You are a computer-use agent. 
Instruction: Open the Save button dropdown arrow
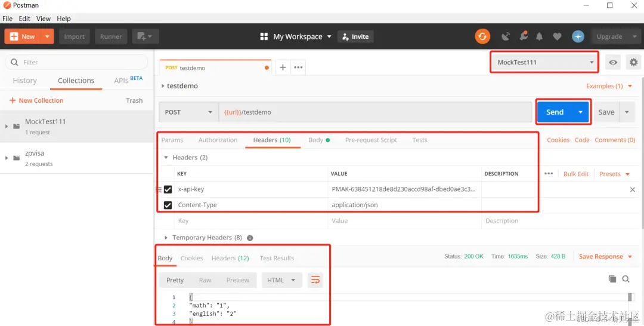[x=627, y=112]
